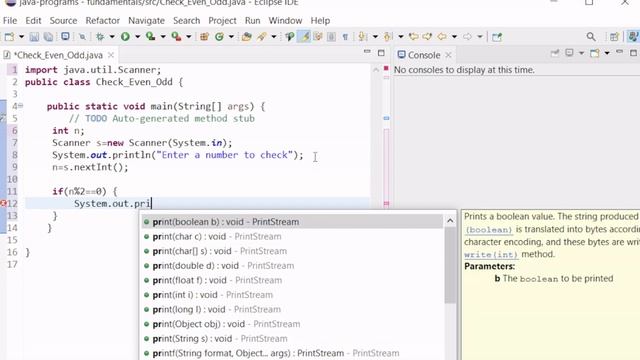Click the Debug bug icon
The height and width of the screenshot is (360, 640).
coord(100,37)
